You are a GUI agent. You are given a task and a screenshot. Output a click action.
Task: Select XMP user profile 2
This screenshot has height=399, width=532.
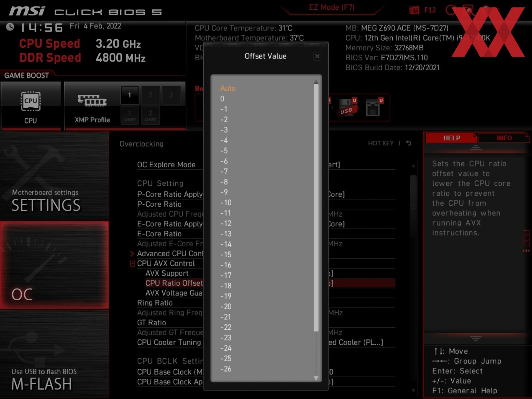click(x=150, y=116)
